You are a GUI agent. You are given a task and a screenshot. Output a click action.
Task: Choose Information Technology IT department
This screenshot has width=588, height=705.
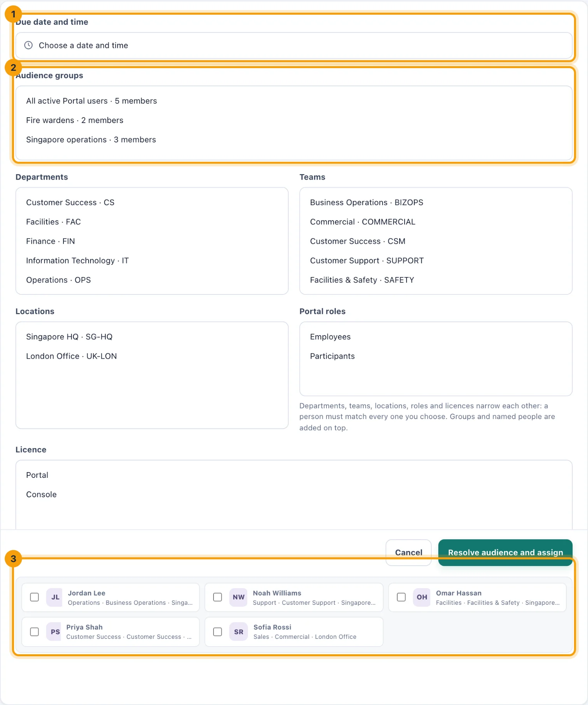pyautogui.click(x=77, y=260)
